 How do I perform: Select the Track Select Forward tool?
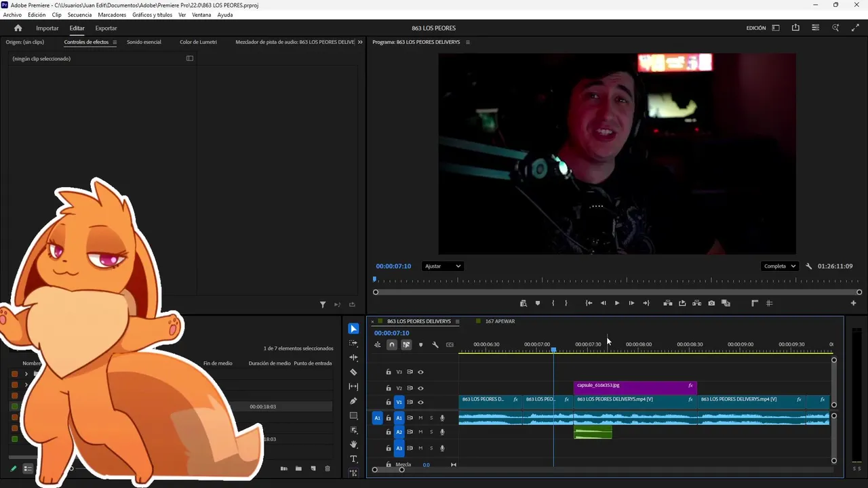point(353,343)
